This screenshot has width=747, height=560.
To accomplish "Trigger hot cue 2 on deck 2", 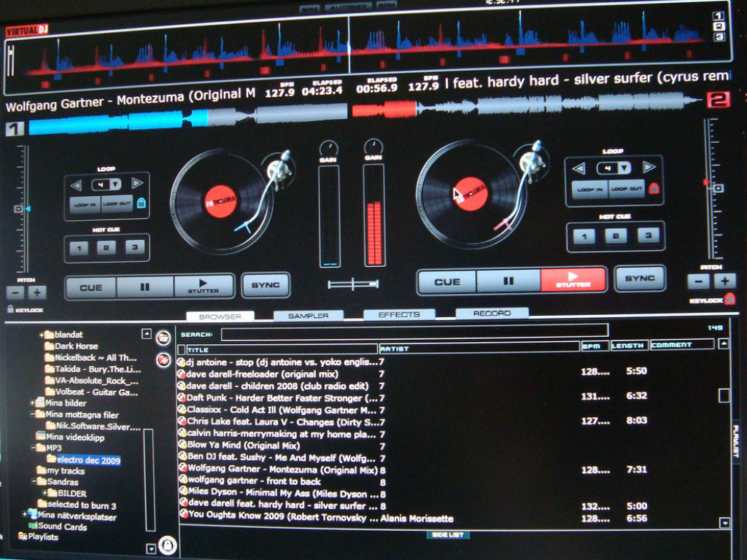I will 616,236.
